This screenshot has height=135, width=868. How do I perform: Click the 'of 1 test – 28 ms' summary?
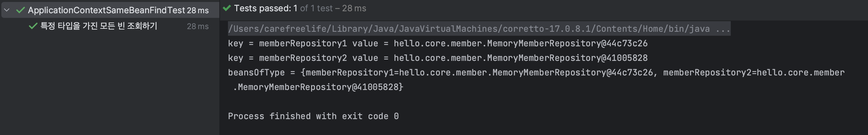tap(333, 8)
